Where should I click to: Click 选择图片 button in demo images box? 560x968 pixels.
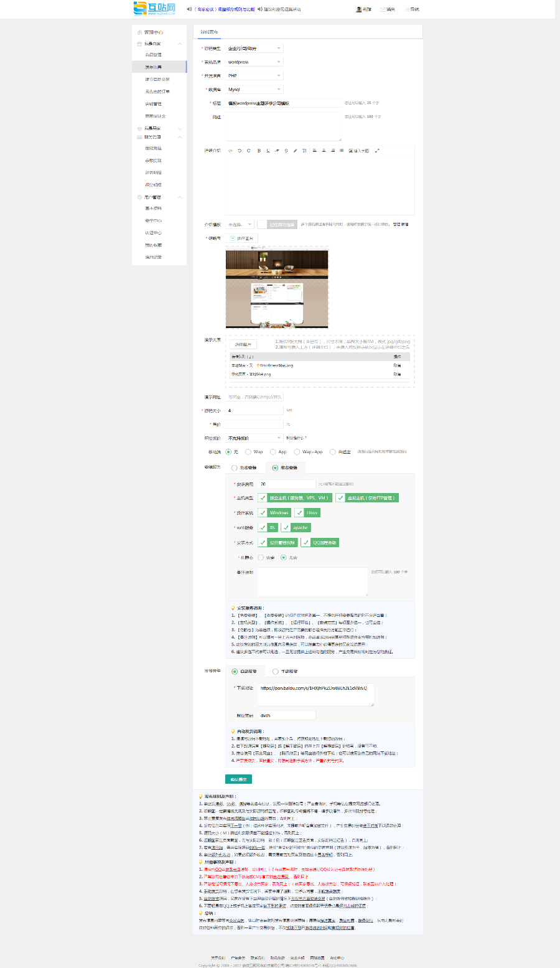[243, 344]
